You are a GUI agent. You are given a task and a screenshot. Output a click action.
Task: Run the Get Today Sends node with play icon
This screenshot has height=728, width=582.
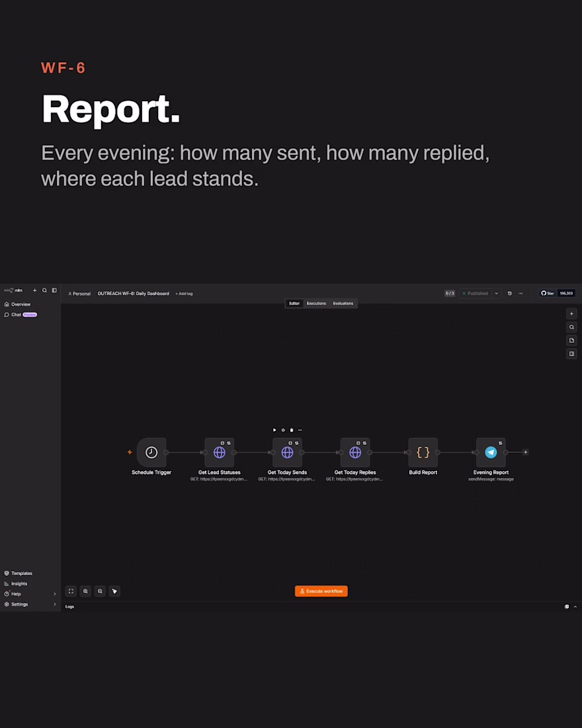click(x=274, y=430)
